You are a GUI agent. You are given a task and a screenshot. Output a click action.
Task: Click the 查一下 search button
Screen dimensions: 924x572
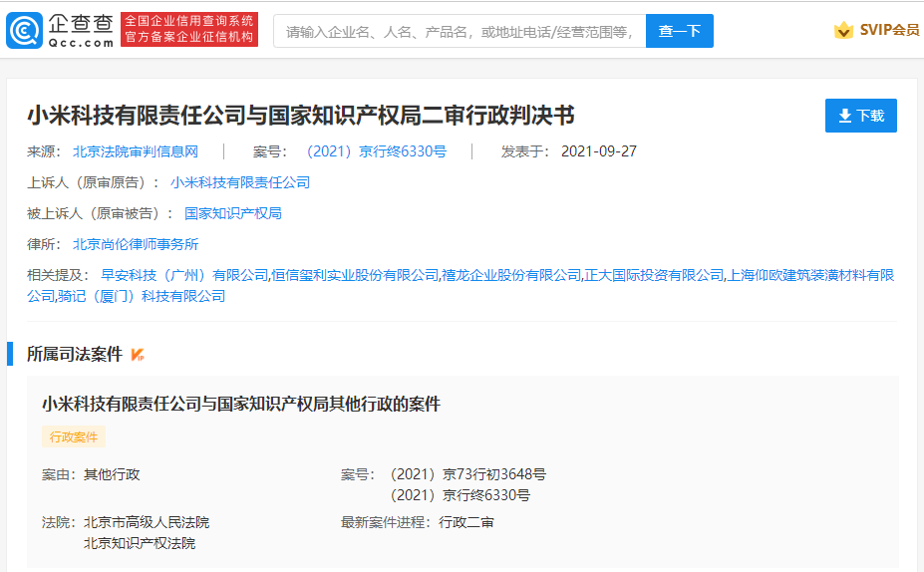(680, 31)
